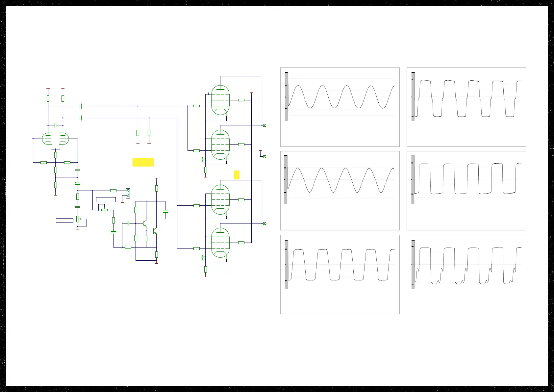Select the dual triode tube symbol
554x392 pixels.
[x=56, y=139]
